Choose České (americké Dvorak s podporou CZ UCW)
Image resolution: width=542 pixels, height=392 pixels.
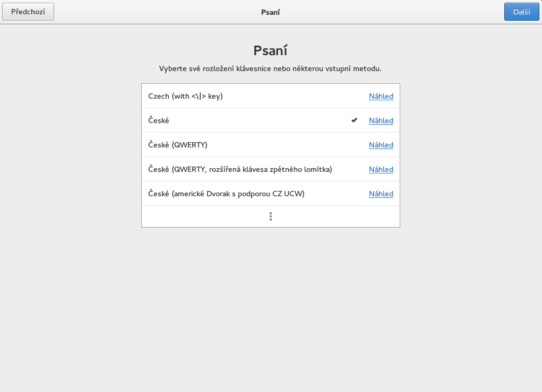click(226, 194)
